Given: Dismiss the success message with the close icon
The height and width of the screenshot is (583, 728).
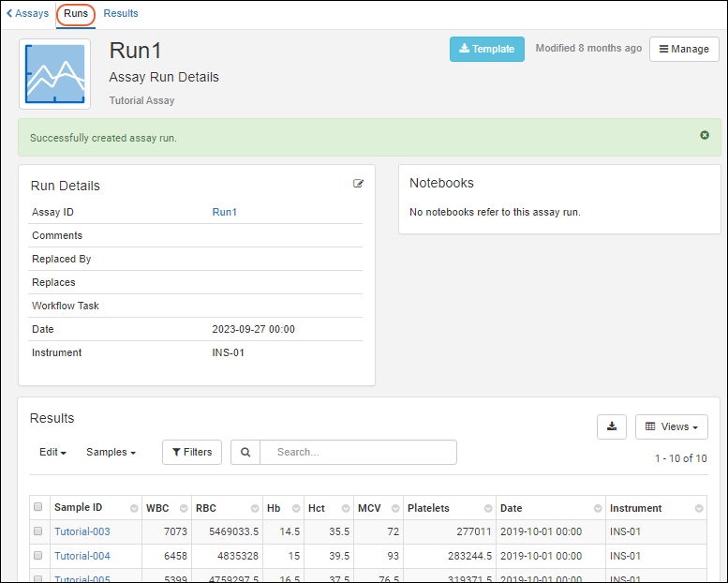Looking at the screenshot, I should click(705, 136).
